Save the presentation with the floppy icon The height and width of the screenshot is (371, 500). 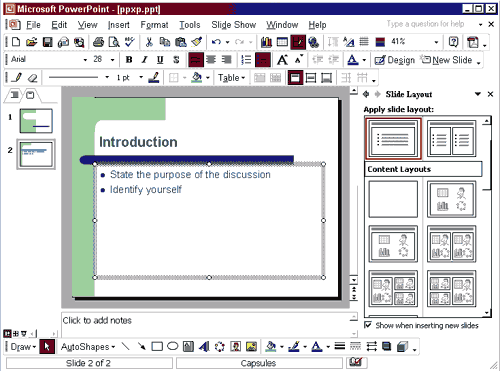point(47,42)
